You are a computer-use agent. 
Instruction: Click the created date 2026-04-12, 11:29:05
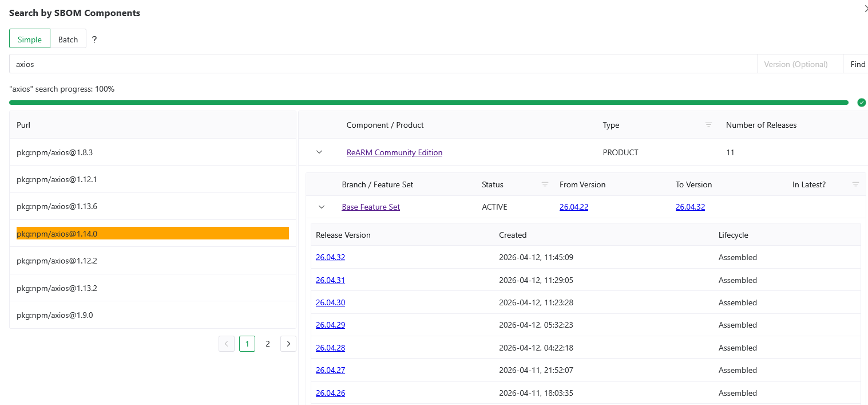tap(536, 280)
